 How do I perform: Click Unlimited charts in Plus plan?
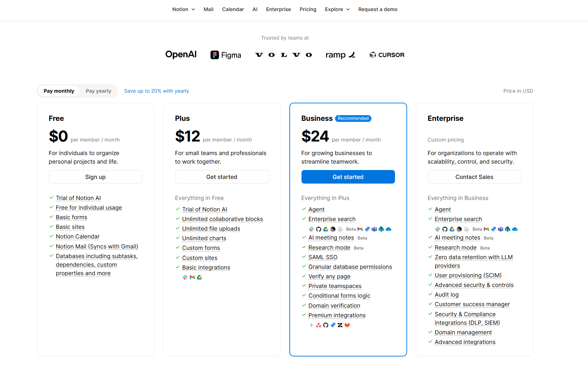click(204, 238)
